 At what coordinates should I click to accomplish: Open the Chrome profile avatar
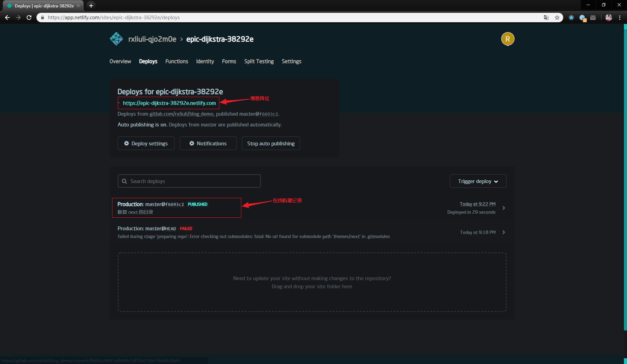pos(609,18)
